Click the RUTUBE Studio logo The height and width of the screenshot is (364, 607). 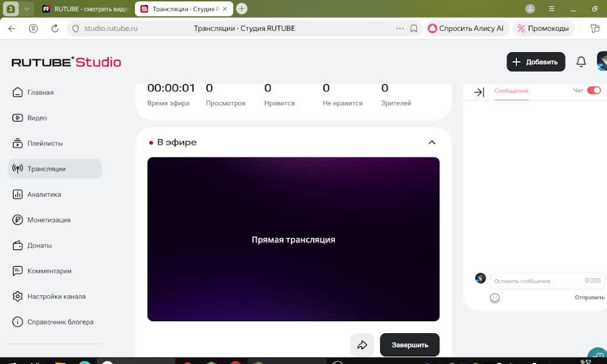[x=66, y=62]
